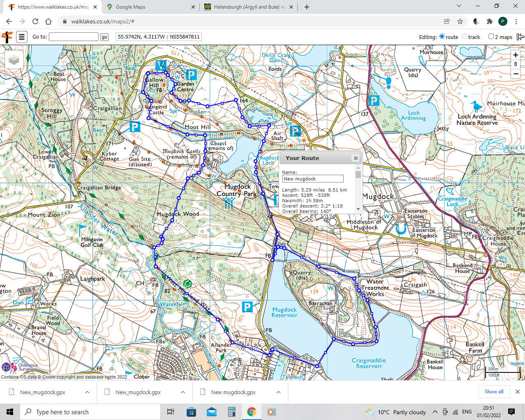This screenshot has width=525, height=420.
Task: Zoom out with the minus button
Action: point(516,74)
